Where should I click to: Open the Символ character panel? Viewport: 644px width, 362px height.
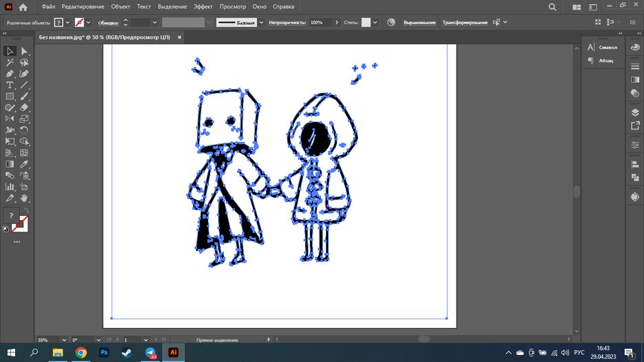[603, 48]
